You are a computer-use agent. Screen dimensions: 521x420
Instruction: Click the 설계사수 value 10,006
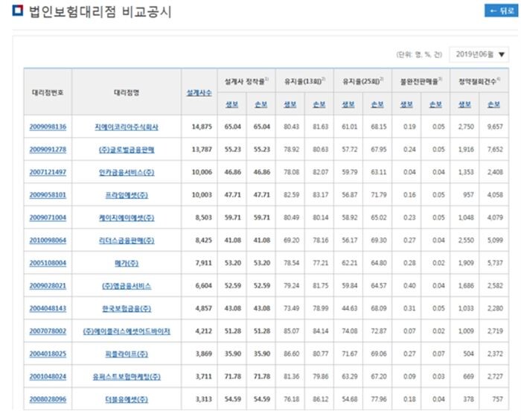pyautogui.click(x=202, y=172)
